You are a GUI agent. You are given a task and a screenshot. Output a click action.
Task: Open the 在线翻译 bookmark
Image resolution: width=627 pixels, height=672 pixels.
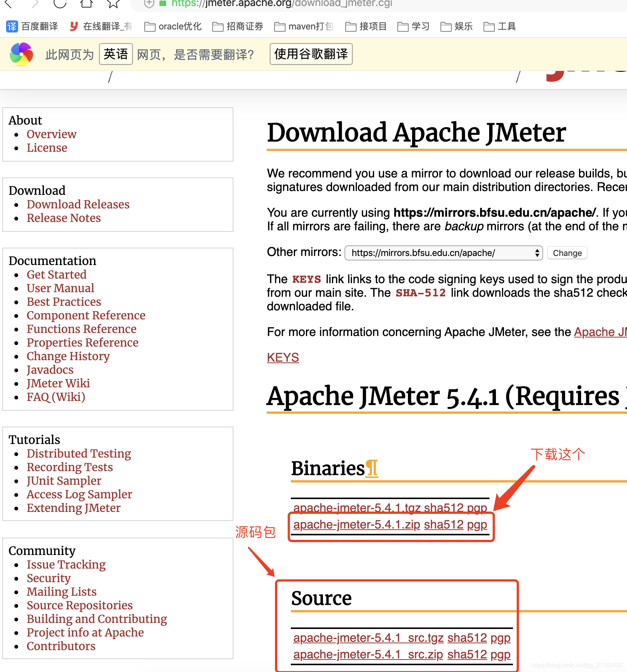[101, 26]
